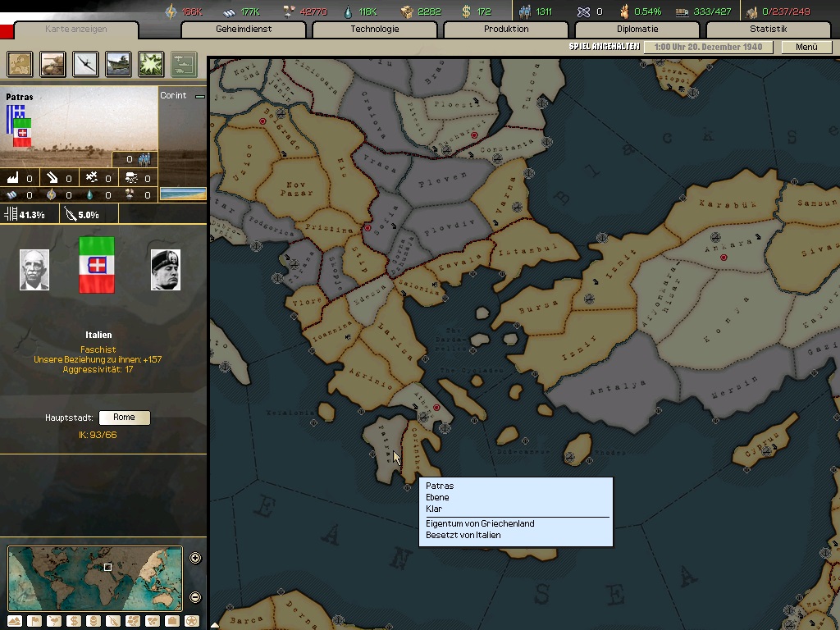The height and width of the screenshot is (630, 840).
Task: Click the airplane icon for air units
Action: pos(85,63)
